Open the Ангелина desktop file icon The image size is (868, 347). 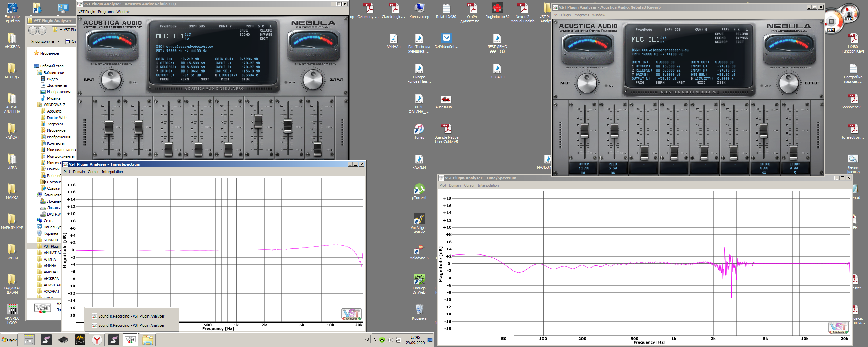click(446, 102)
